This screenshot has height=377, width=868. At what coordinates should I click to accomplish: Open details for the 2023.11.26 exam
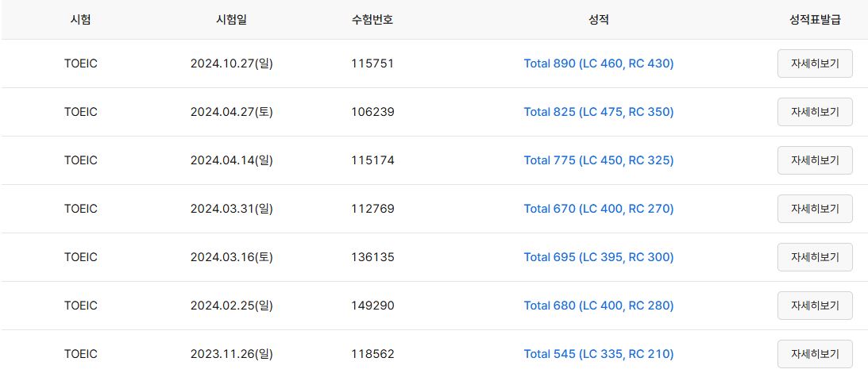click(815, 354)
